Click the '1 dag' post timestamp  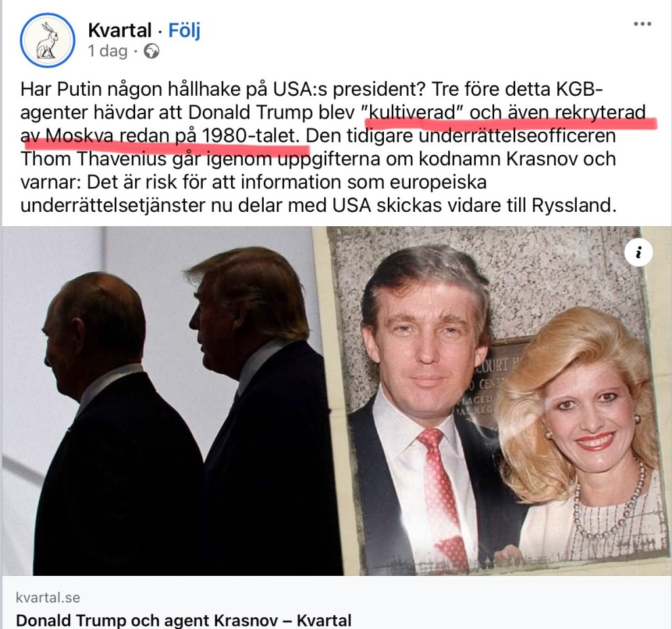tap(108, 51)
